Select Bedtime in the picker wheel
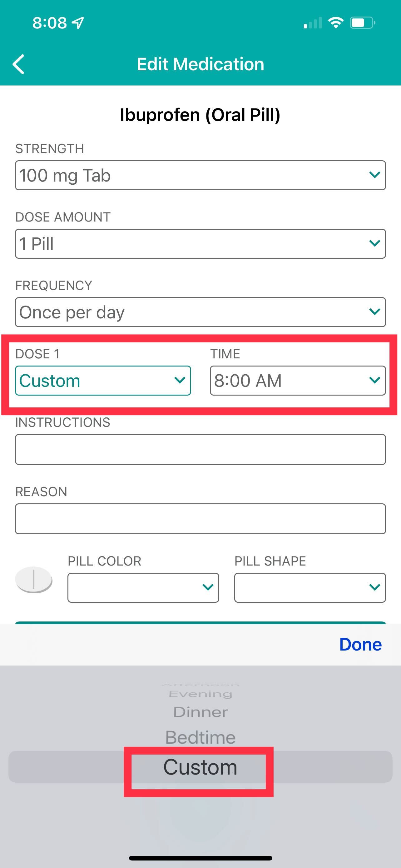401x868 pixels. [x=200, y=737]
